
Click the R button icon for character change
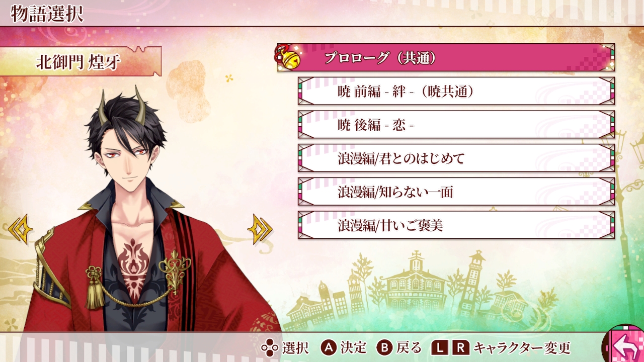click(x=461, y=347)
